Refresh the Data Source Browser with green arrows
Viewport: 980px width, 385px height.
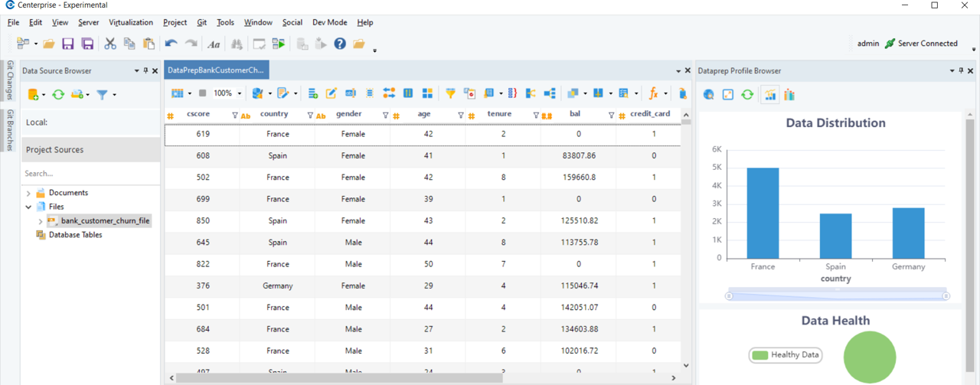[x=57, y=94]
